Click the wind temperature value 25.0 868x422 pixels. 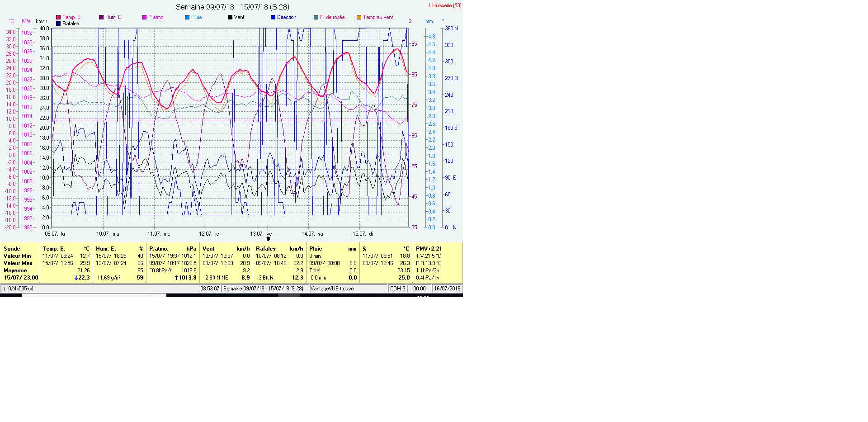404,278
